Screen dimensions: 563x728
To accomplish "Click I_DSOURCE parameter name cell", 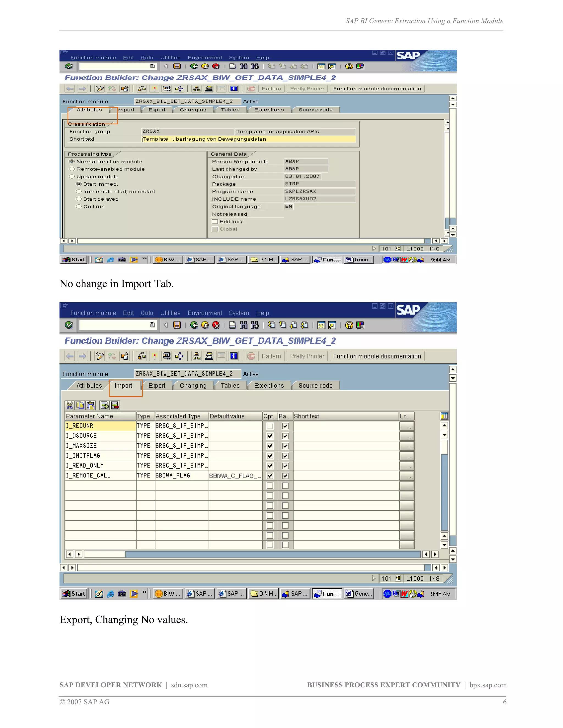I will [100, 436].
